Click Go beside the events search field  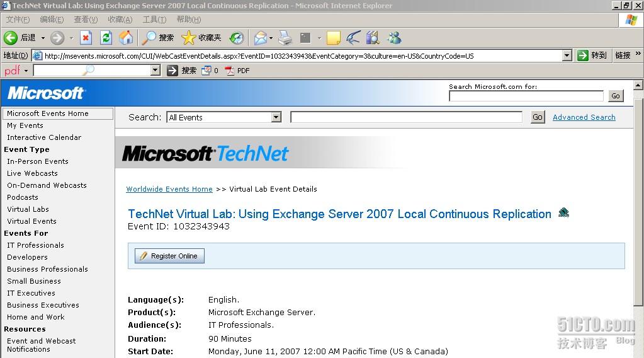[537, 117]
